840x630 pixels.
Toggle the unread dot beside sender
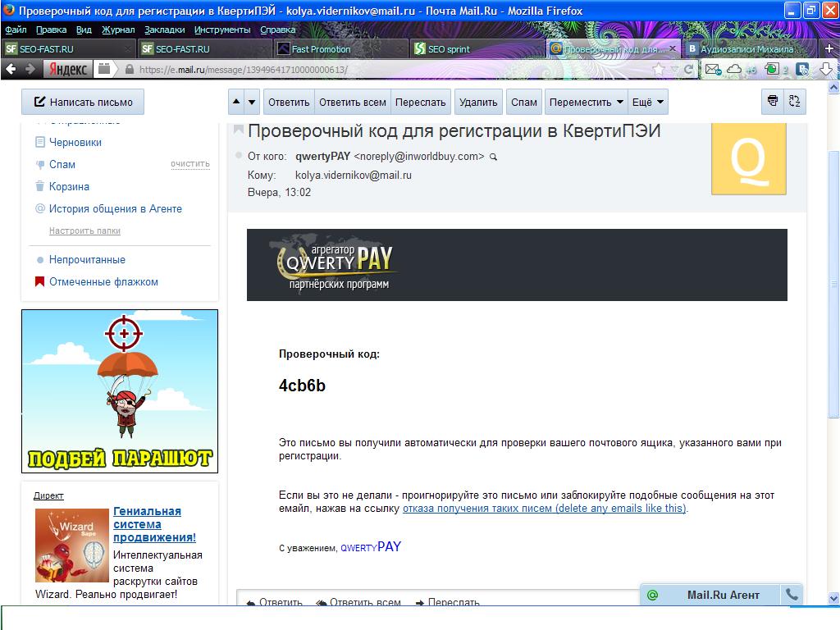pos(239,155)
